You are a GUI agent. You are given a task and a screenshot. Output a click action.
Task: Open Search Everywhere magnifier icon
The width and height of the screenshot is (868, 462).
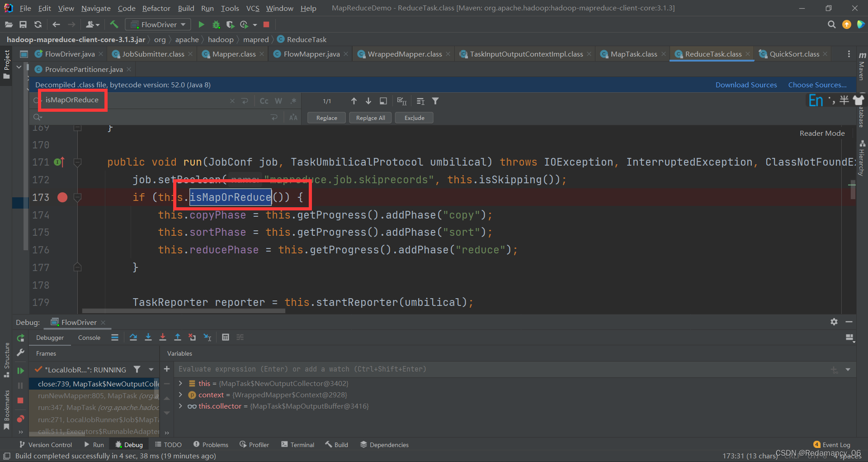coord(831,24)
